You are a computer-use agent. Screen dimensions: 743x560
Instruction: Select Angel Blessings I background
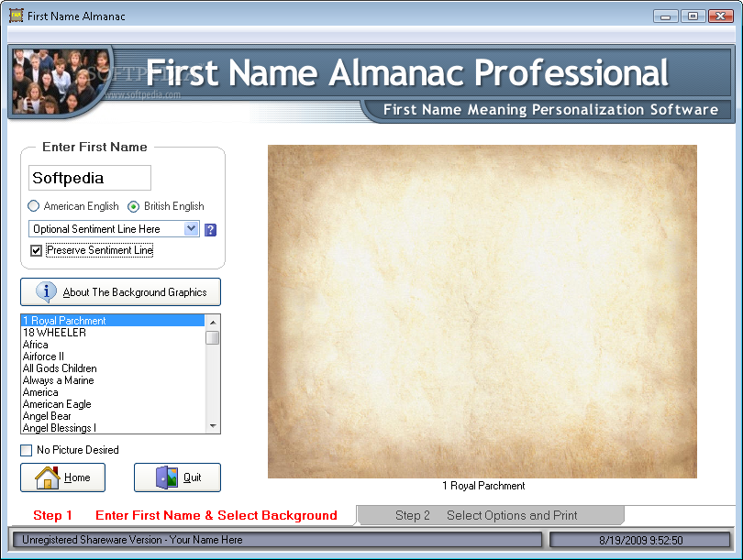pyautogui.click(x=113, y=428)
